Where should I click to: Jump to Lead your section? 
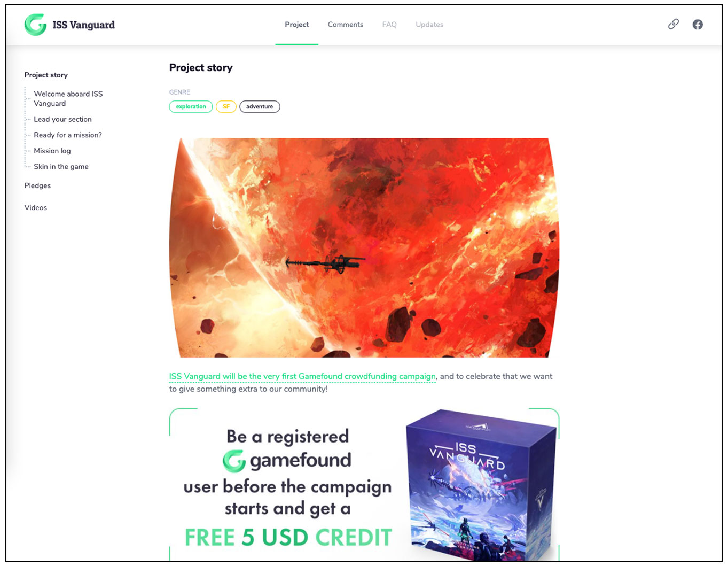[62, 119]
